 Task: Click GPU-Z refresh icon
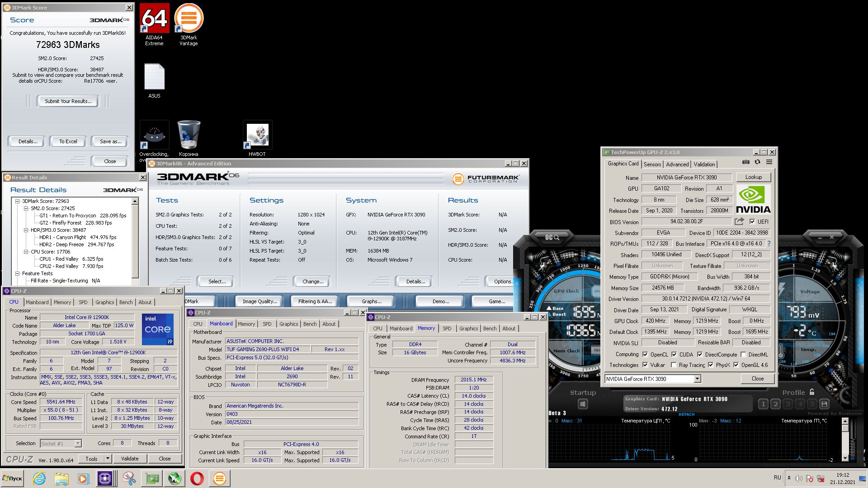(x=757, y=162)
